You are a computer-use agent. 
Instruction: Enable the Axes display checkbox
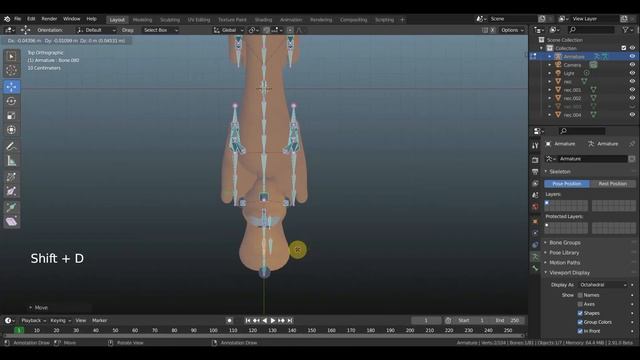(x=580, y=304)
